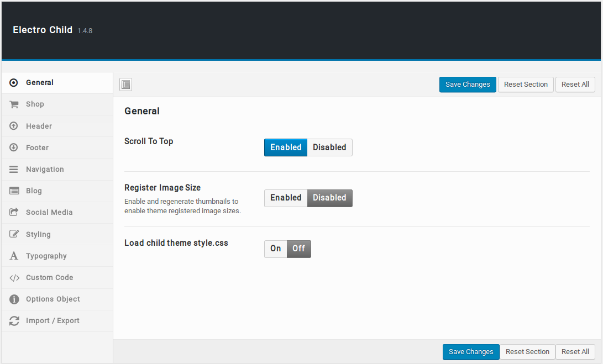Click the expand all sections icon
This screenshot has width=603, height=364.
pos(126,85)
